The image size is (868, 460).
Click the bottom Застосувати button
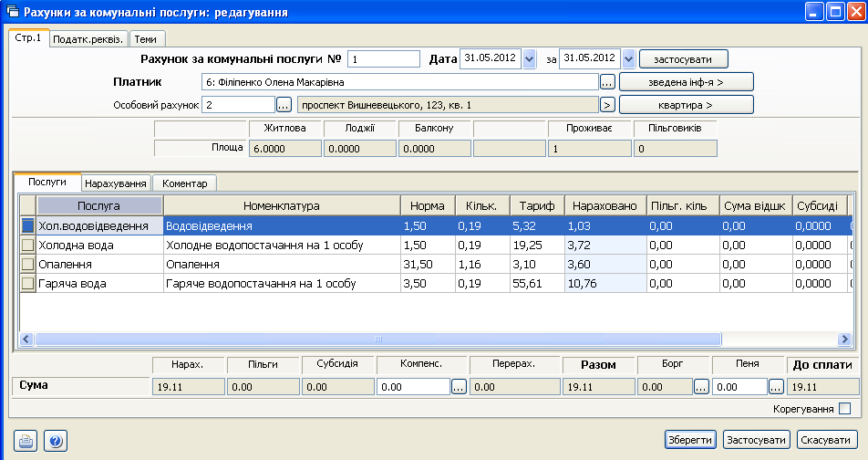coord(756,440)
